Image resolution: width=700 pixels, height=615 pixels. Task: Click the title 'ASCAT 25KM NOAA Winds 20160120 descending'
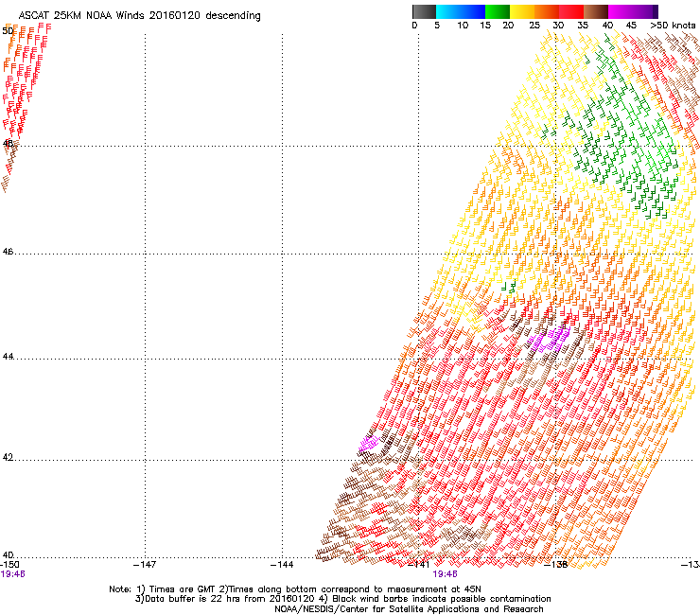click(139, 16)
